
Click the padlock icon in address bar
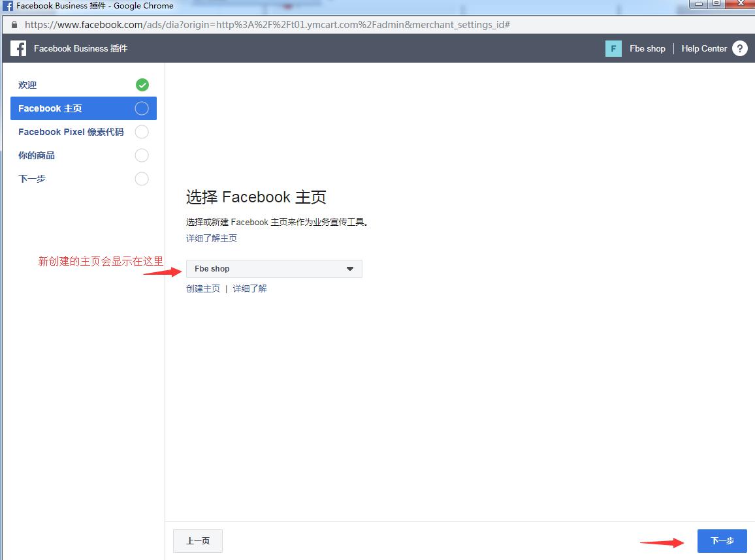14,24
